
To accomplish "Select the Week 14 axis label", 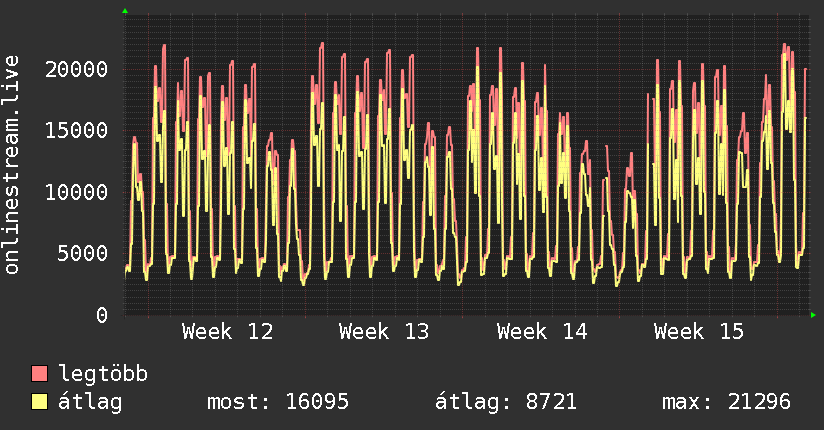I will click(x=543, y=332).
